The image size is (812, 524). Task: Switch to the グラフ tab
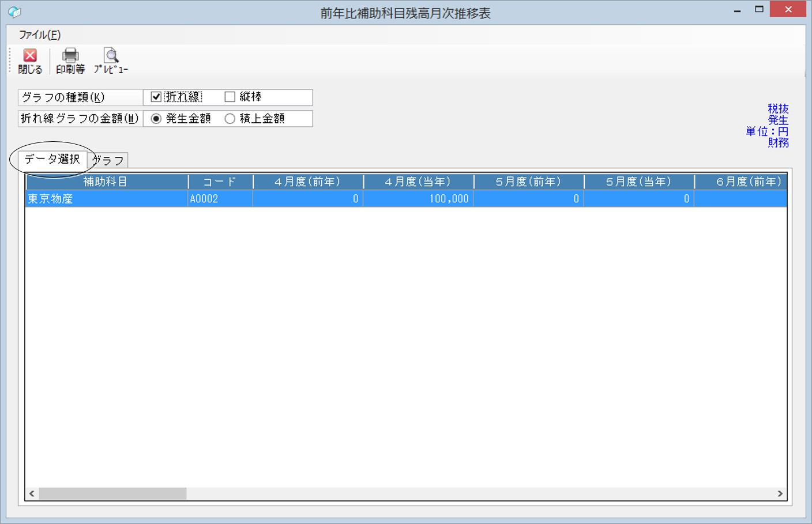[110, 160]
